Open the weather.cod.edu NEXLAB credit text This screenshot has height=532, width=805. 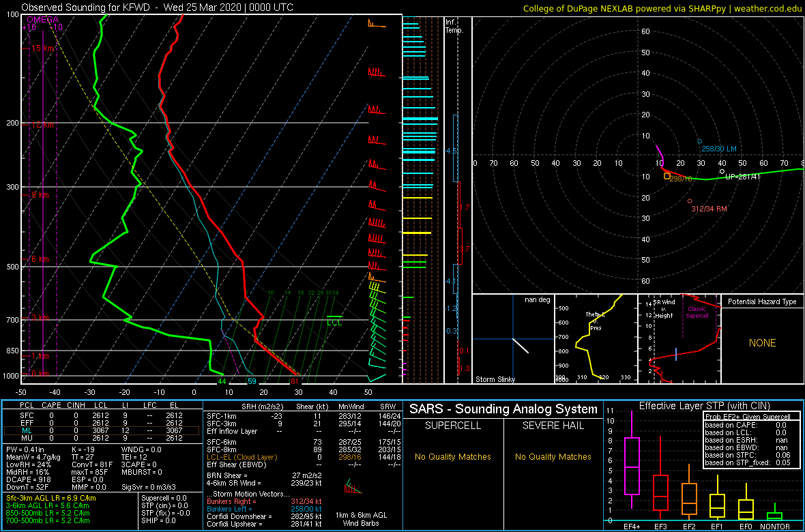662,8
